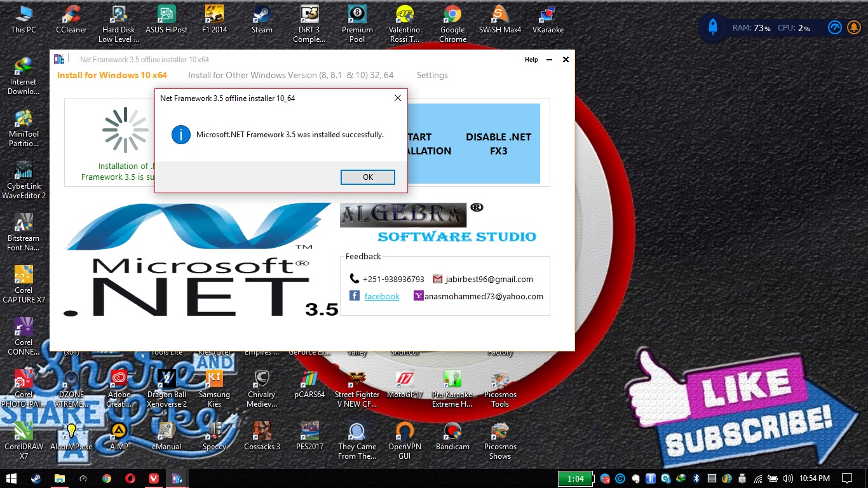
Task: Select Chivalry Medieval desktop shortcut
Action: pos(262,389)
